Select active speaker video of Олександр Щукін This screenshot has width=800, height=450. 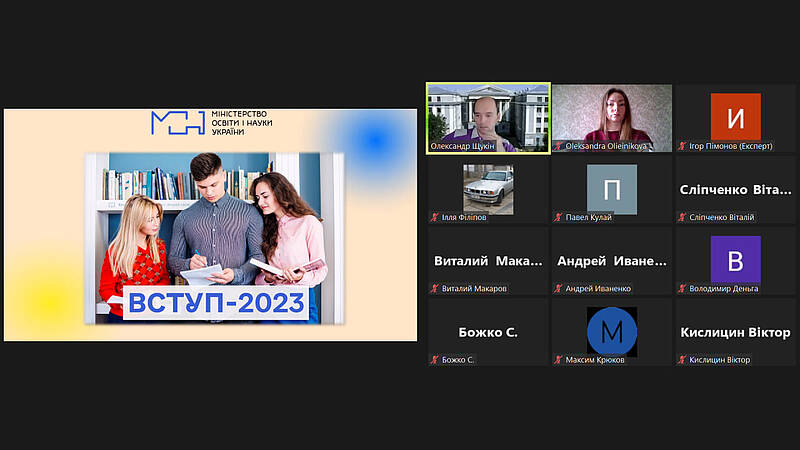pos(488,115)
